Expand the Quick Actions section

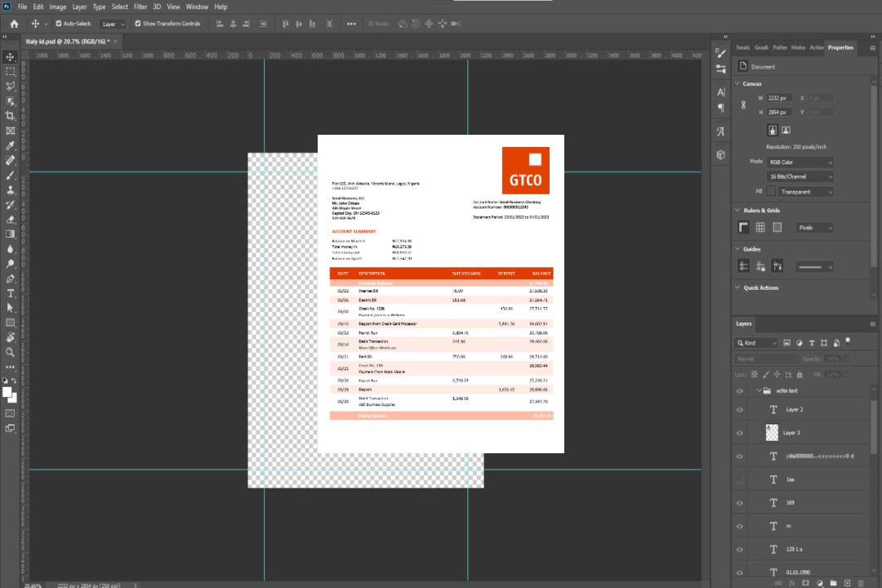point(737,287)
